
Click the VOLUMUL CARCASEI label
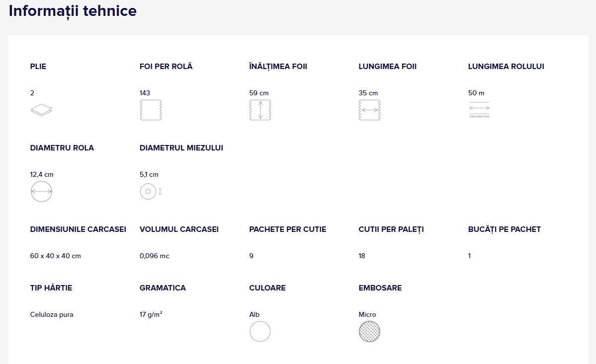(x=179, y=229)
